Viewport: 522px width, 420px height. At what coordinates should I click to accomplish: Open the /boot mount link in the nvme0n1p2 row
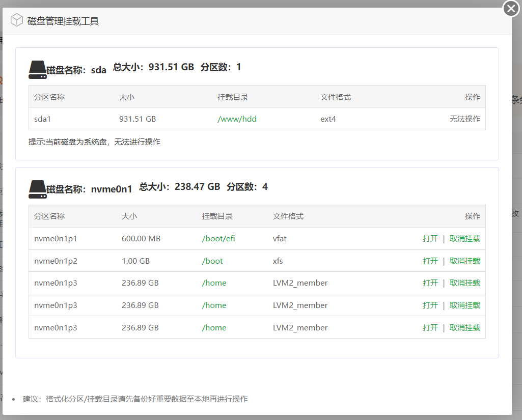point(212,261)
